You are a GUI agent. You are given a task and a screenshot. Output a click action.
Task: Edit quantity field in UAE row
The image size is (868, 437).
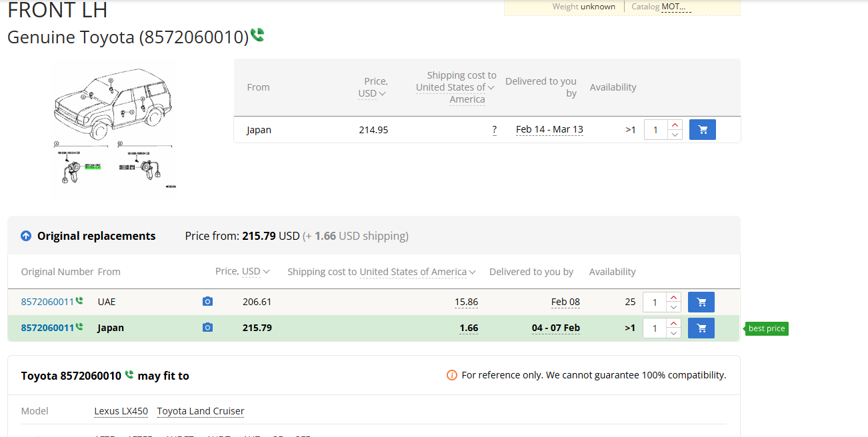click(655, 302)
